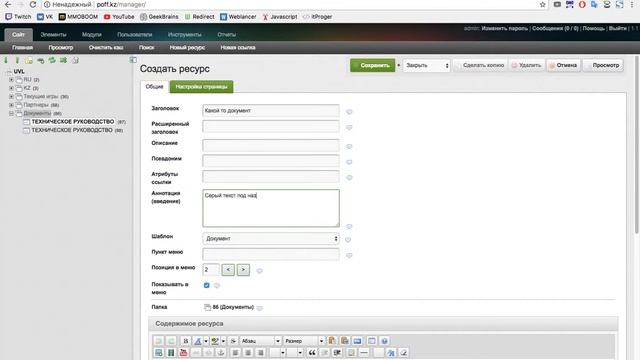
Task: Click the Изменить пароль link
Action: [504, 28]
